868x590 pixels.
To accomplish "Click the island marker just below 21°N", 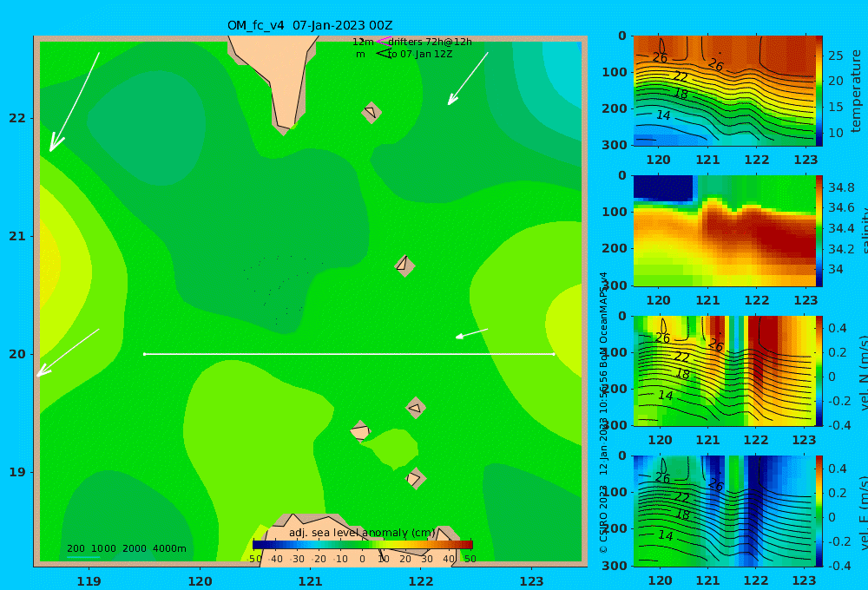I will (x=404, y=265).
